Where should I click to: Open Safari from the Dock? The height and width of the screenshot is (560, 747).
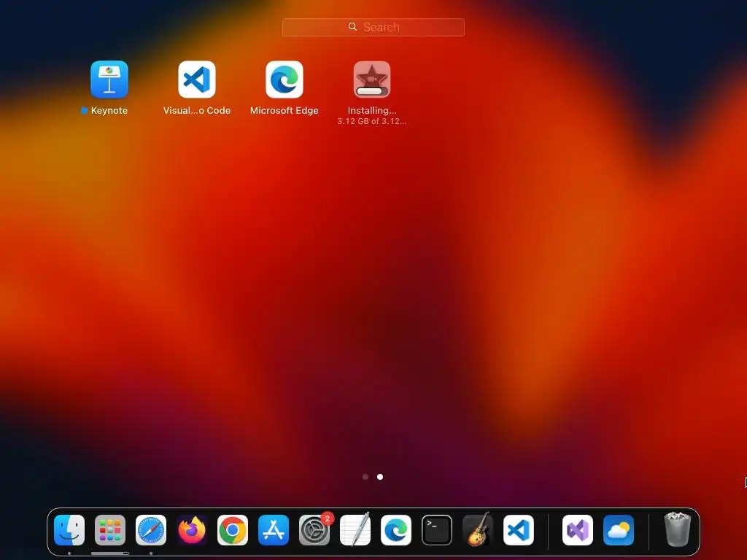151,530
